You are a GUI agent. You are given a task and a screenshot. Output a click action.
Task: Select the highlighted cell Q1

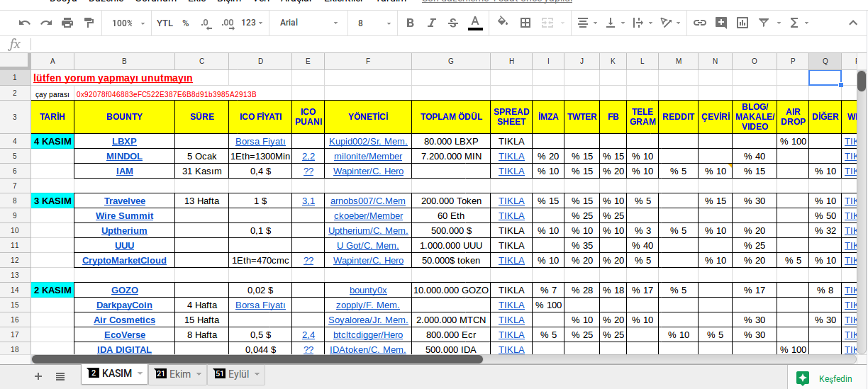point(825,78)
